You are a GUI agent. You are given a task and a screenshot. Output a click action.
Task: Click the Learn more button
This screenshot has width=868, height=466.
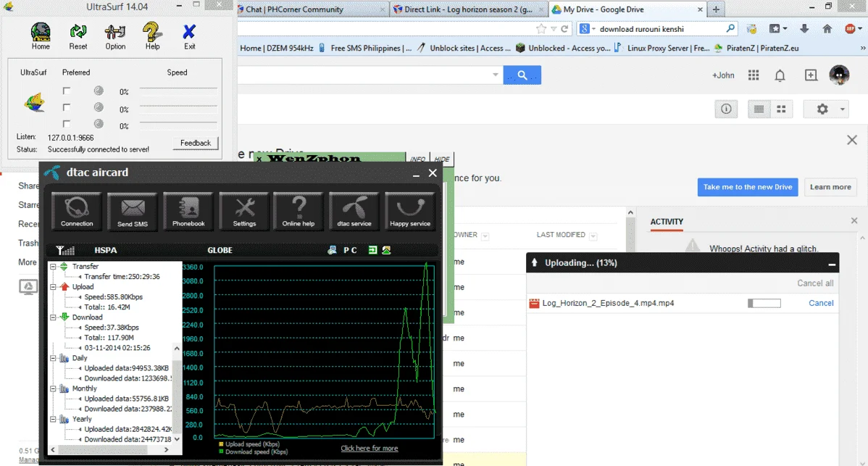point(830,187)
